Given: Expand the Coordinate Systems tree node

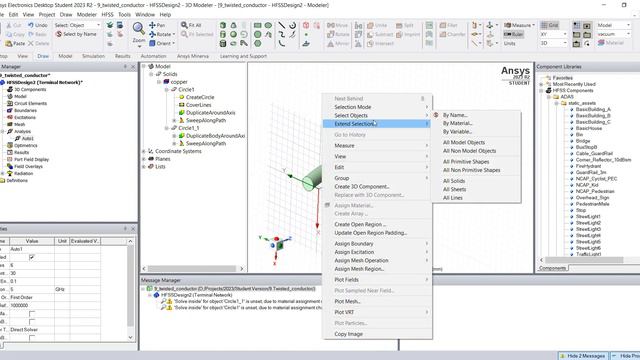Looking at the screenshot, I should coord(144,151).
